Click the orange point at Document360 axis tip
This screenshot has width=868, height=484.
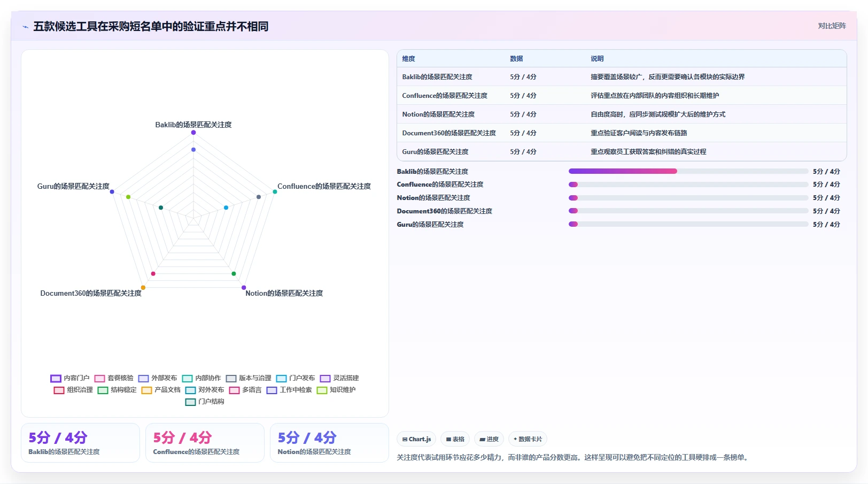pos(143,288)
